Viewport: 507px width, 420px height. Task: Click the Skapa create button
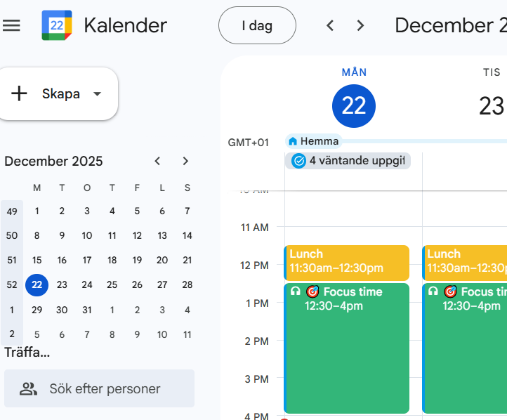tap(49, 94)
